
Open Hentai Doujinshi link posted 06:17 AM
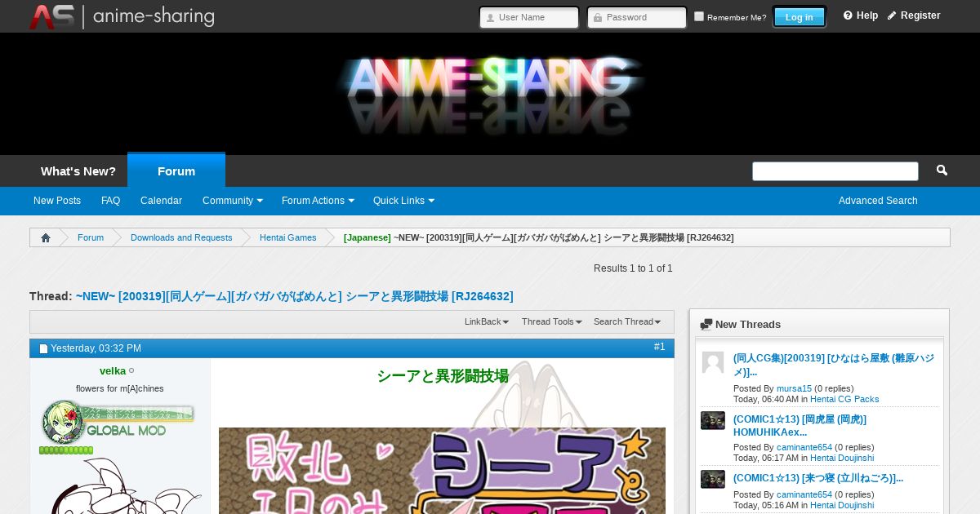pos(842,459)
